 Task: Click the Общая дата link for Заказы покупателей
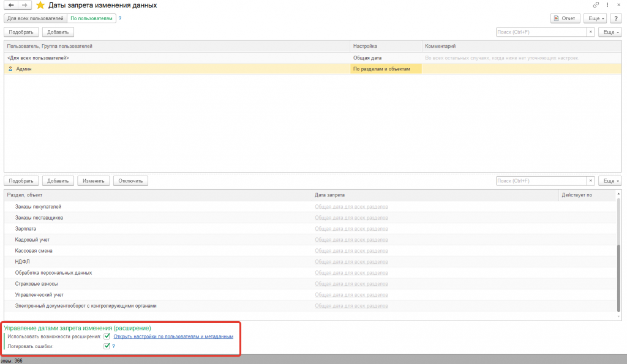click(351, 207)
